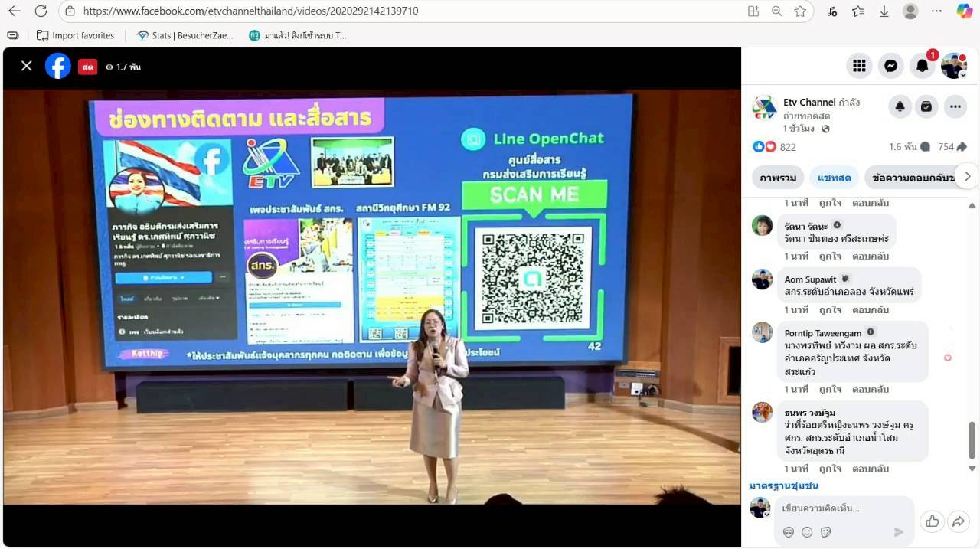
Task: Select the แชทสด tab
Action: [x=834, y=178]
